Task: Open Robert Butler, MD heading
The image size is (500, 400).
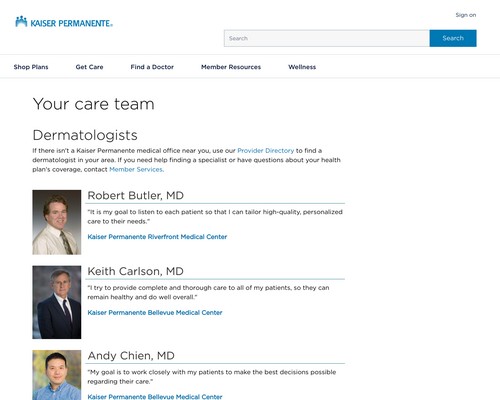Action: pos(135,195)
